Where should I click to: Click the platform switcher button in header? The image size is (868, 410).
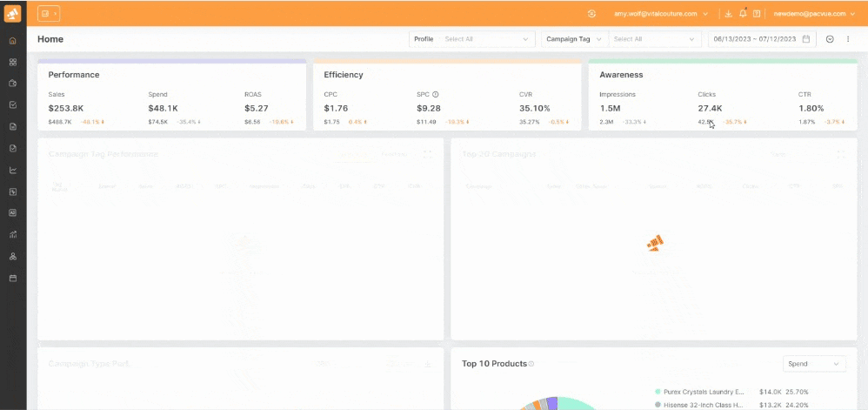[49, 14]
